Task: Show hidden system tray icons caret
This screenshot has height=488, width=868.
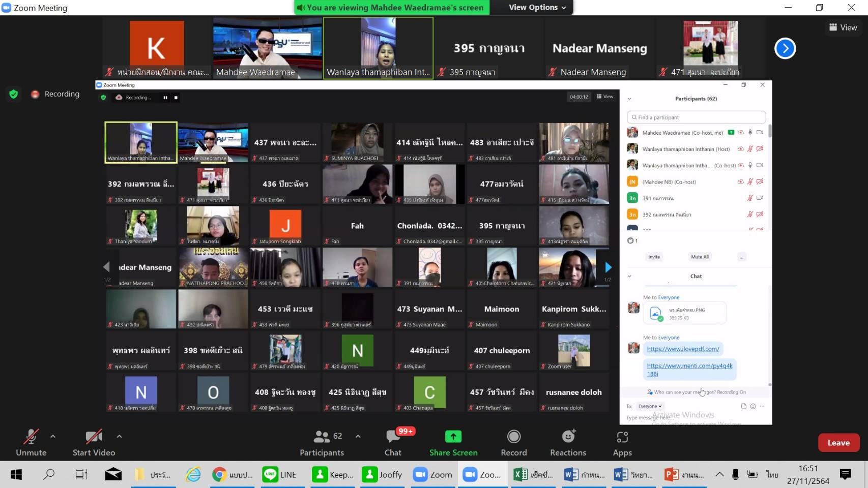Action: point(719,474)
